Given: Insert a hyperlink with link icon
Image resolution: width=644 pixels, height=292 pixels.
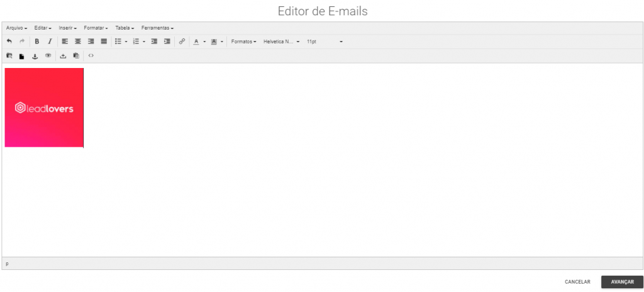Looking at the screenshot, I should [x=182, y=42].
